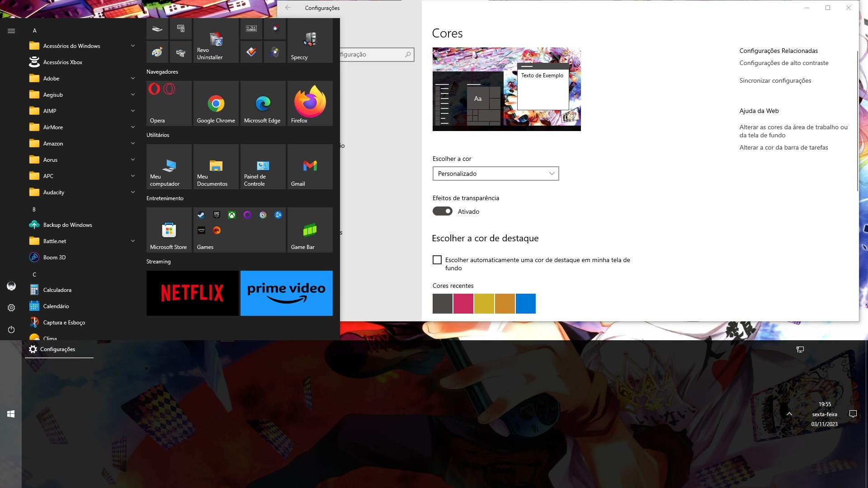Launch the Netflix tile
The height and width of the screenshot is (488, 868).
(192, 293)
